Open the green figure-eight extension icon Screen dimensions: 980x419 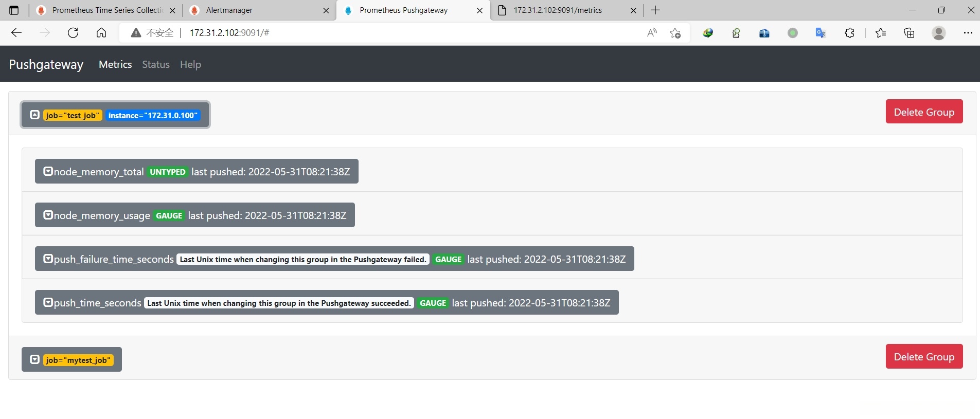[736, 33]
